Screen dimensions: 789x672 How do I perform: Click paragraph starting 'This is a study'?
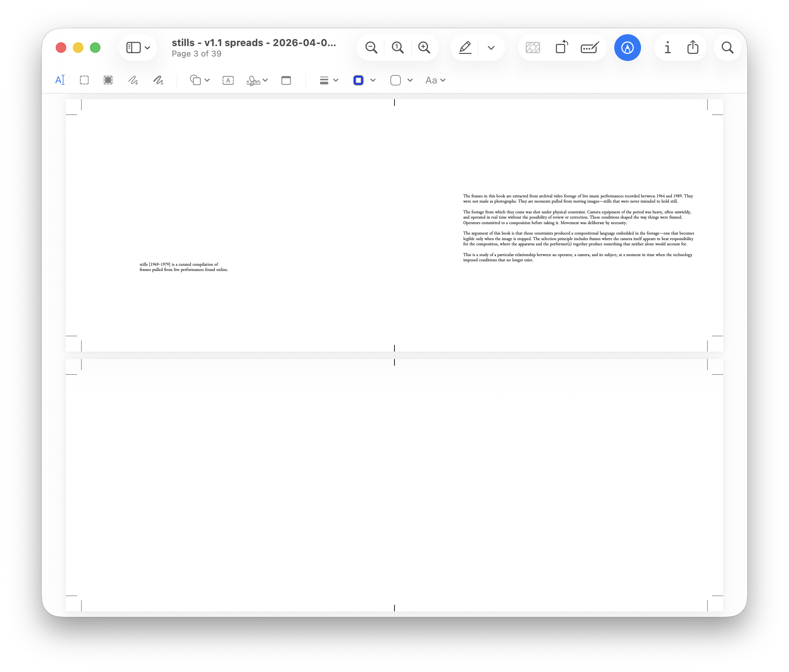coord(577,257)
